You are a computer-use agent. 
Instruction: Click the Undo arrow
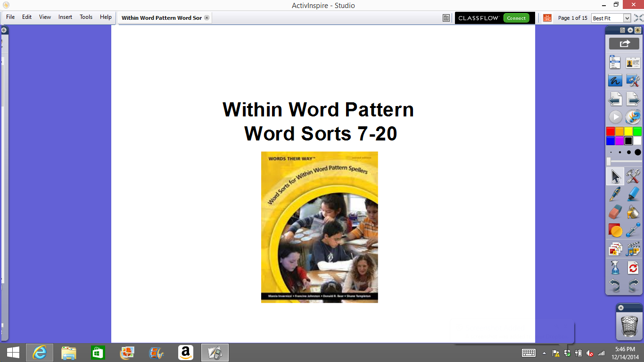[615, 286]
